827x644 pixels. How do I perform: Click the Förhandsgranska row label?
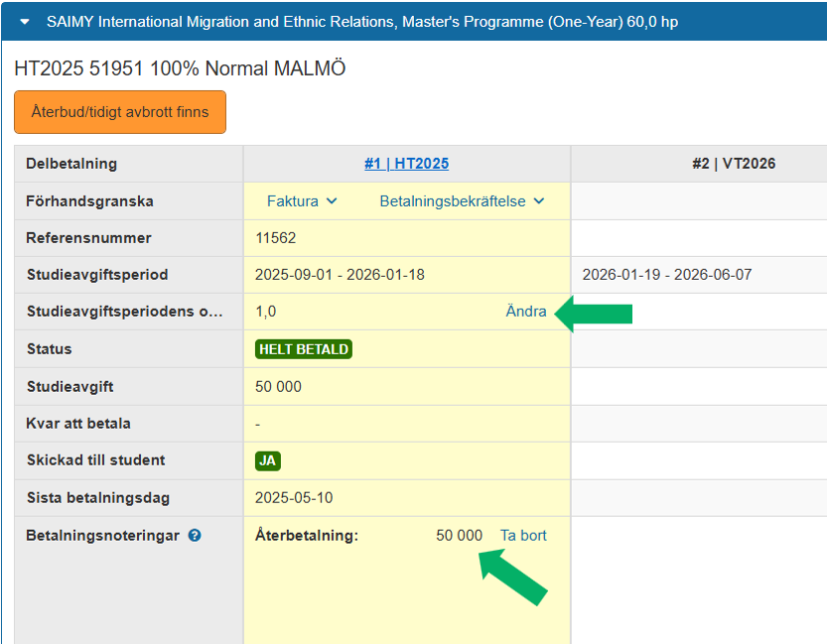(x=89, y=201)
